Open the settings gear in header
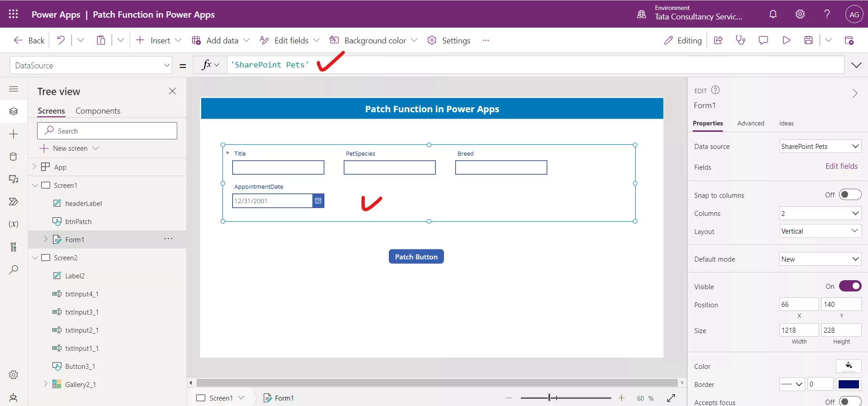The height and width of the screenshot is (406, 868). 800,14
